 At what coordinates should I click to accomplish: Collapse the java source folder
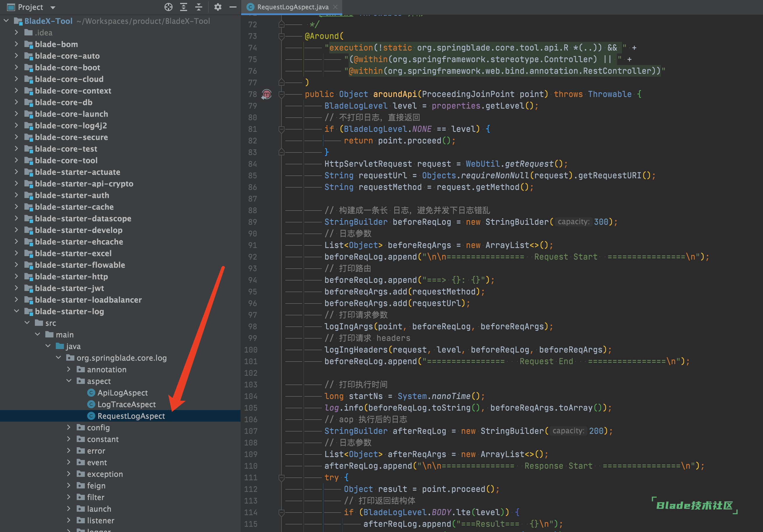(48, 346)
